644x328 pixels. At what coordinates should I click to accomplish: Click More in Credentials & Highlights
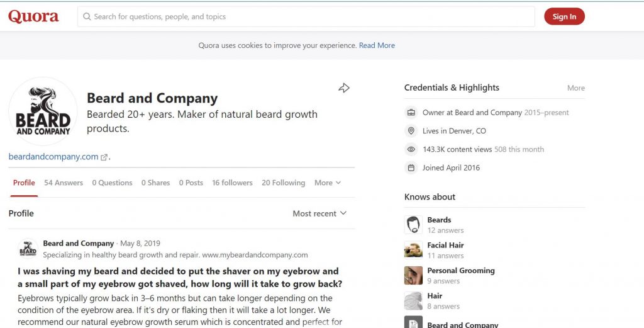[x=576, y=88]
